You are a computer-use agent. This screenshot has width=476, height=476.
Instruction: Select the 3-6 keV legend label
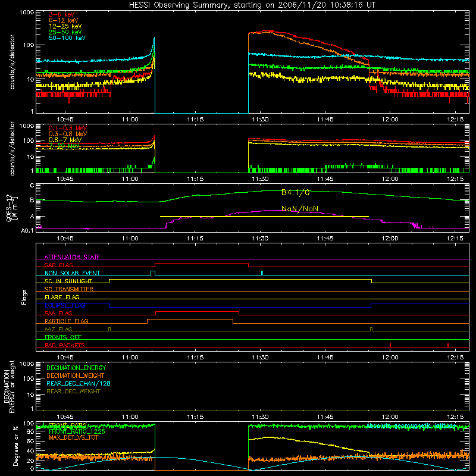(x=62, y=14)
